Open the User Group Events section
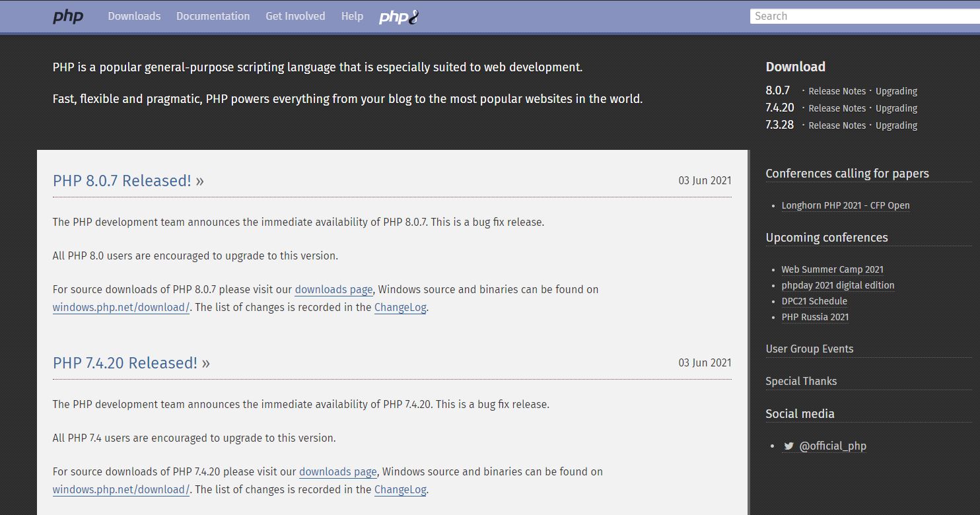 coord(810,349)
